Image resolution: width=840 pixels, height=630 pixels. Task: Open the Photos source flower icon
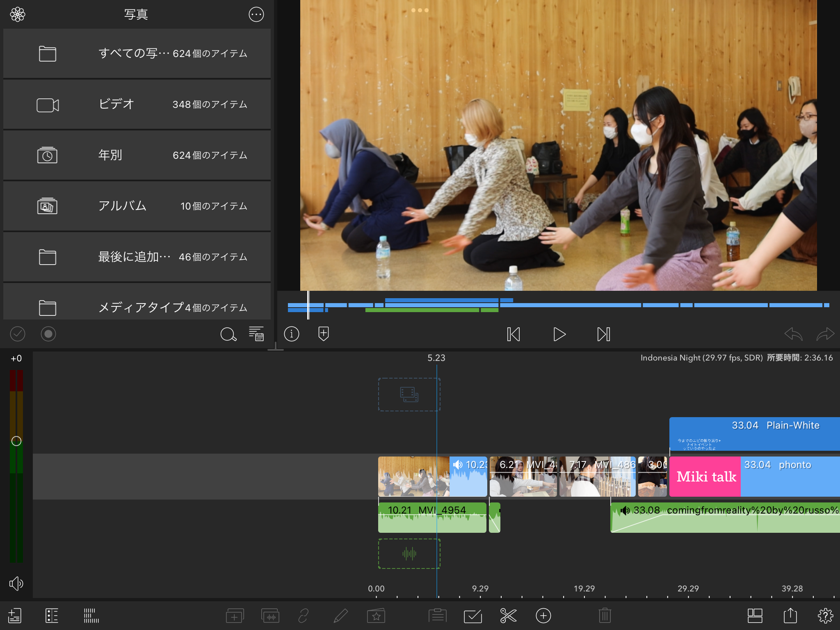[18, 14]
